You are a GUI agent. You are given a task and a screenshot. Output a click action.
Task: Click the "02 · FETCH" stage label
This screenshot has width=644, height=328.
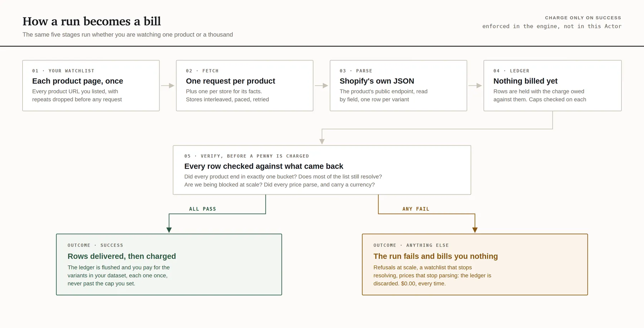(202, 71)
